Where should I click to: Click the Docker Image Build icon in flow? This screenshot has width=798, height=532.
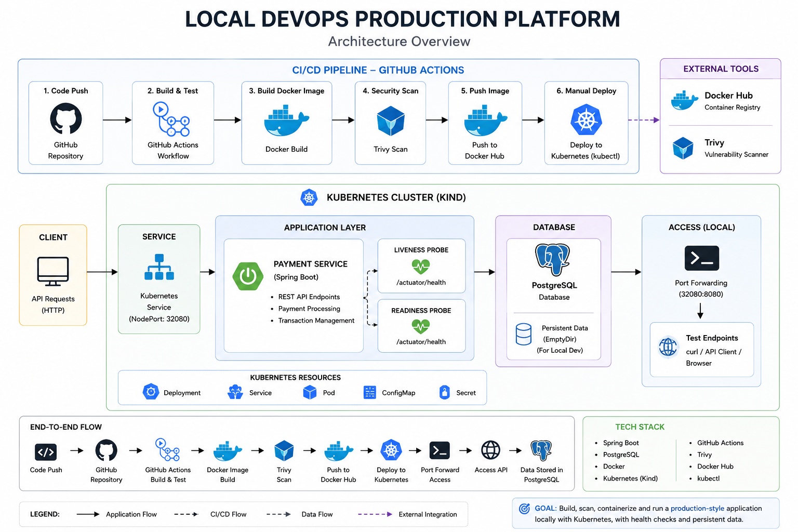click(x=228, y=451)
